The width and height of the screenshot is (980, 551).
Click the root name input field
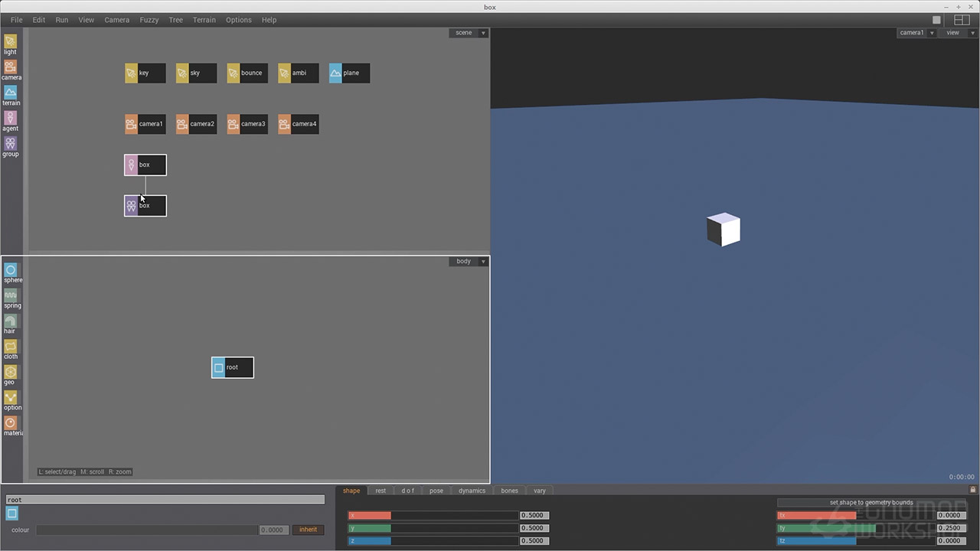coord(165,500)
